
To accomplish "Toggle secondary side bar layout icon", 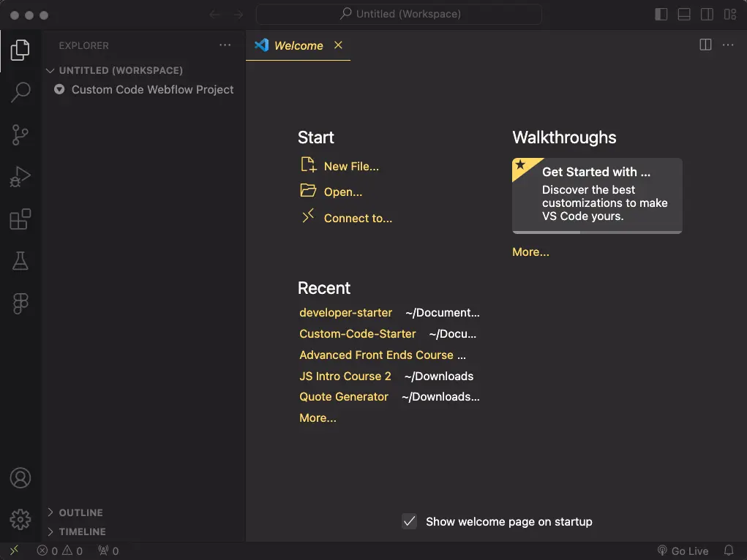I will [707, 15].
